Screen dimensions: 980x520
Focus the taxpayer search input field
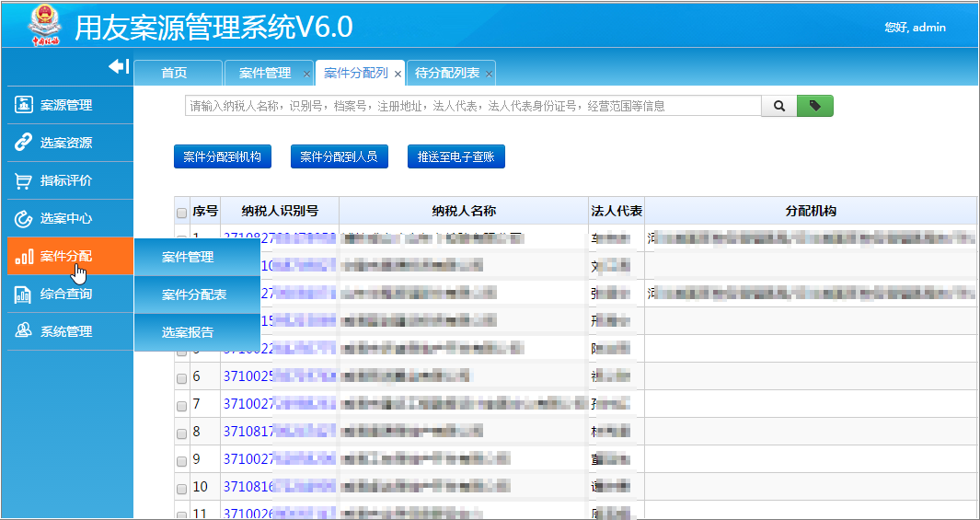click(x=473, y=106)
